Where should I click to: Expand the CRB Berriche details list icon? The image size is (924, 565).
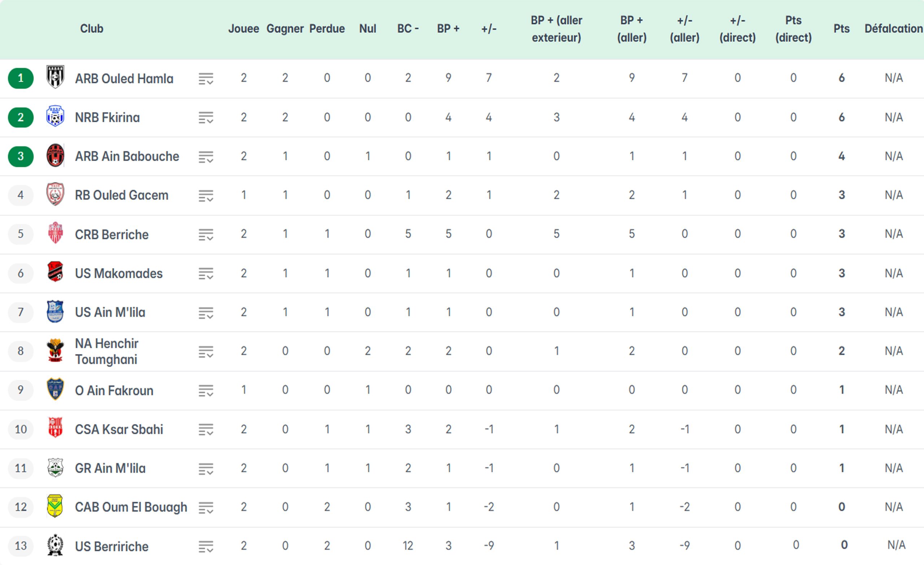click(205, 234)
